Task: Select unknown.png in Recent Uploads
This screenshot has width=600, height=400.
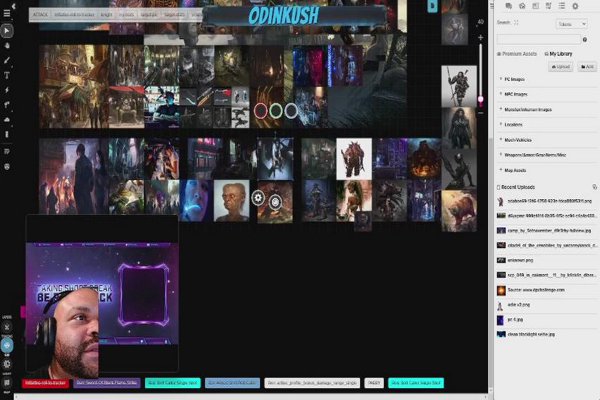Action: (x=520, y=260)
